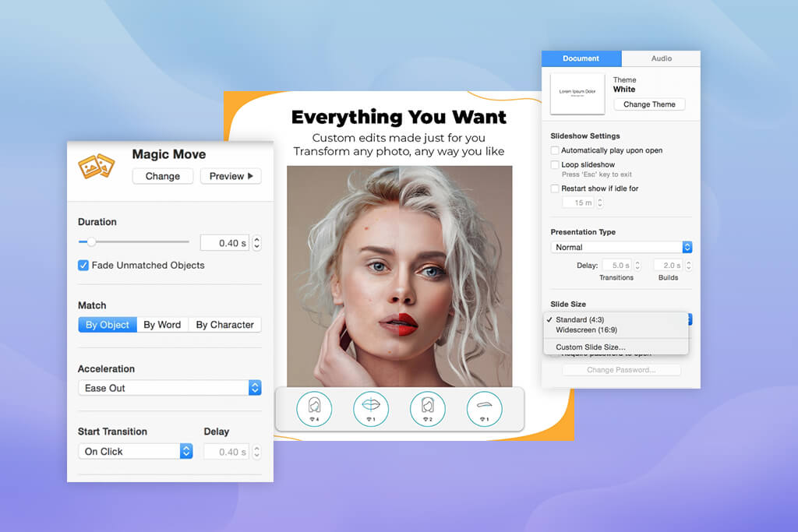Viewport: 798px width, 532px height.
Task: Toggle Fade Unmatched Objects checkbox
Action: (83, 266)
